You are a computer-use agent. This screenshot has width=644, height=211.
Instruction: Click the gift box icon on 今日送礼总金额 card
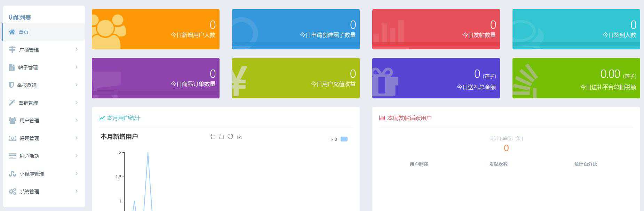pos(385,82)
